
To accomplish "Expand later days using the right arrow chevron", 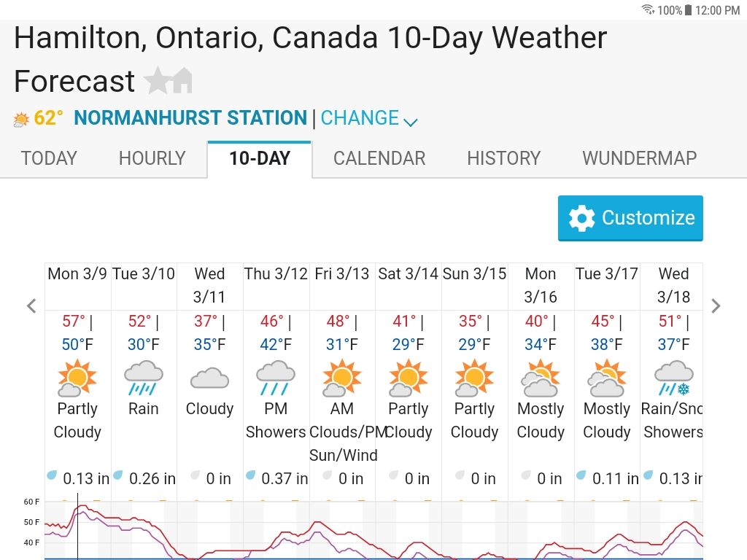I will click(716, 306).
